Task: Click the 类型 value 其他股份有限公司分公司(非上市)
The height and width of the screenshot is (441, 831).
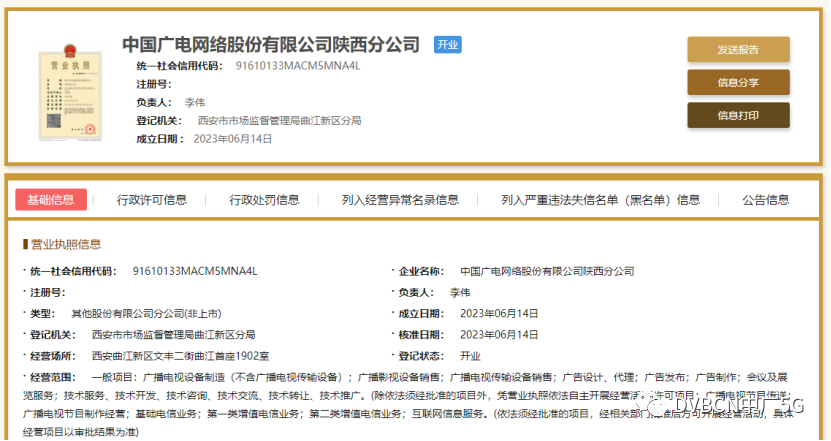Action: (146, 314)
